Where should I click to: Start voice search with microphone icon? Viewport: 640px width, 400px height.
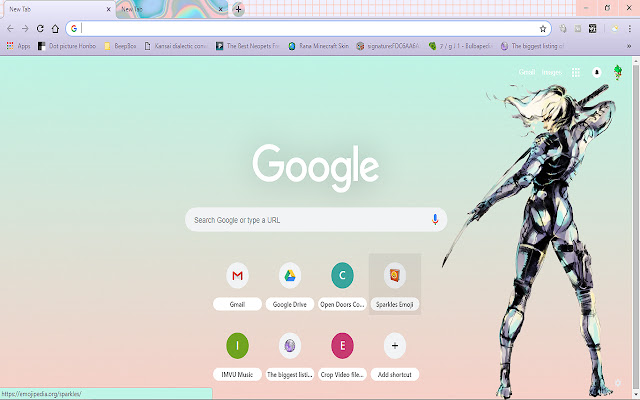pos(435,220)
